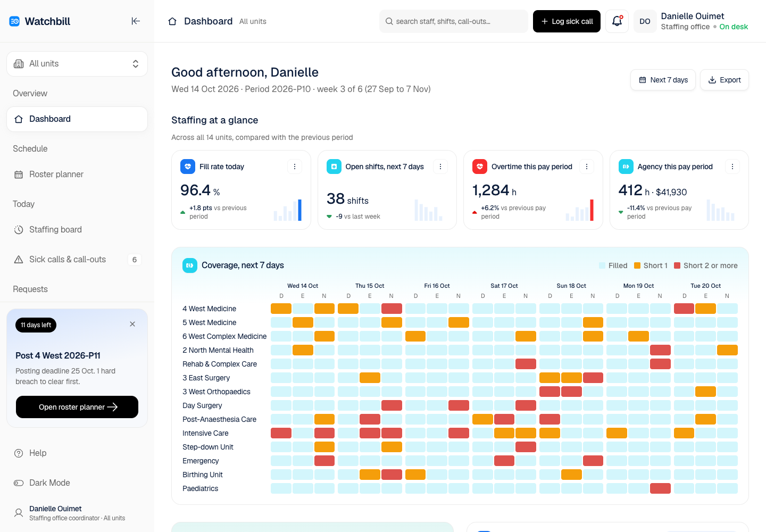Click the Short 2 or more legend swatch
The image size is (766, 532).
[x=677, y=265]
